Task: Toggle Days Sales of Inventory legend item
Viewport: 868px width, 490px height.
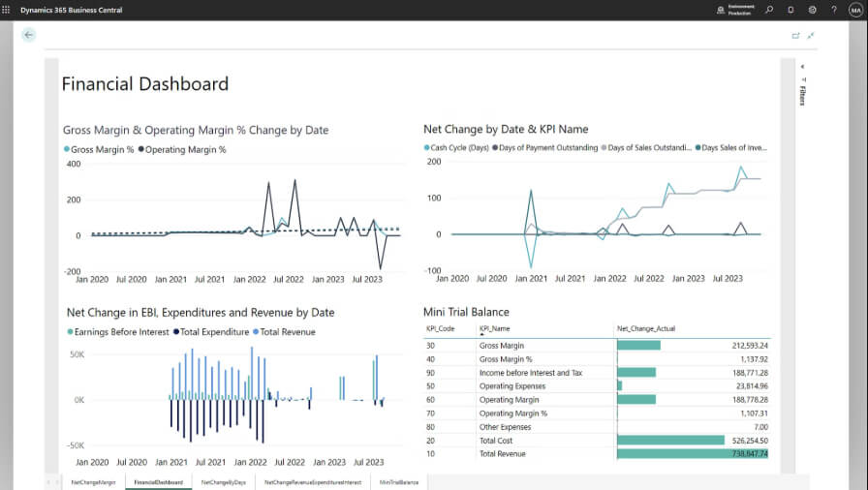Action: click(730, 147)
